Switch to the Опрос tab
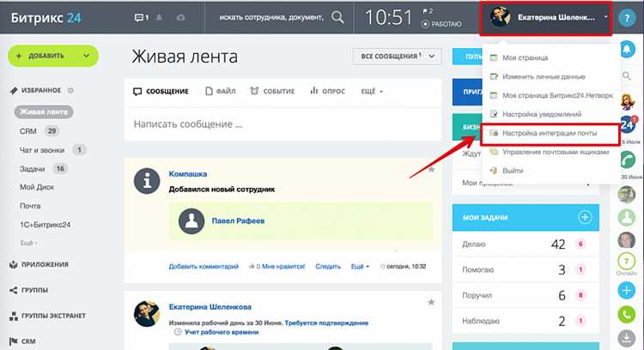This screenshot has height=350, width=644. coord(327,91)
